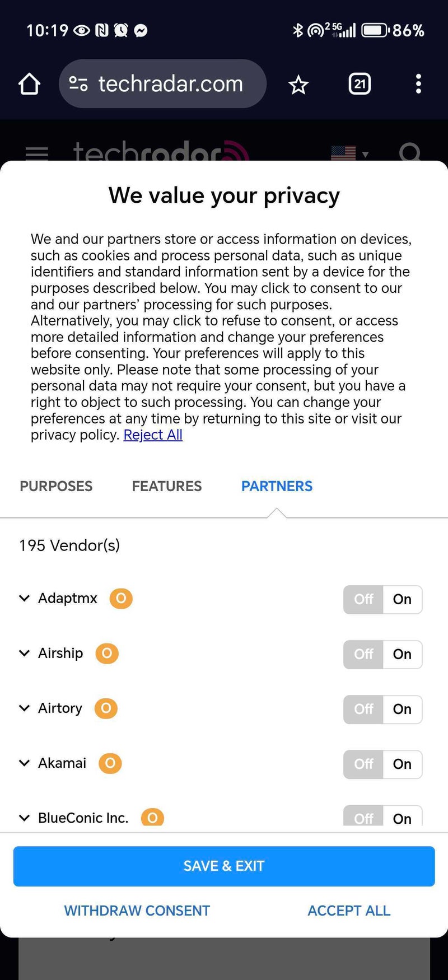Bookmark page with star icon
This screenshot has height=980, width=448.
click(x=298, y=85)
